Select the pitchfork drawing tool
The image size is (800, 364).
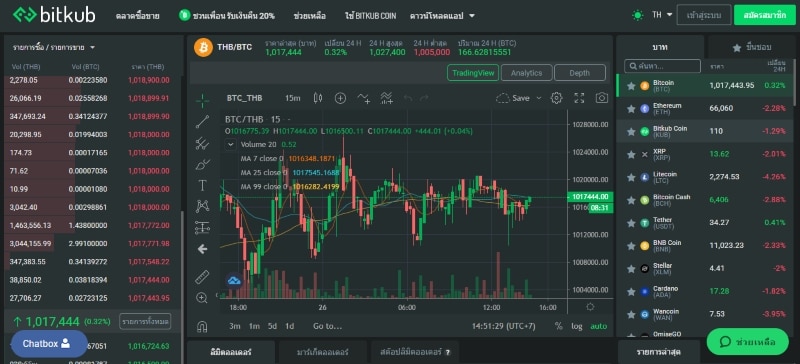tap(203, 143)
